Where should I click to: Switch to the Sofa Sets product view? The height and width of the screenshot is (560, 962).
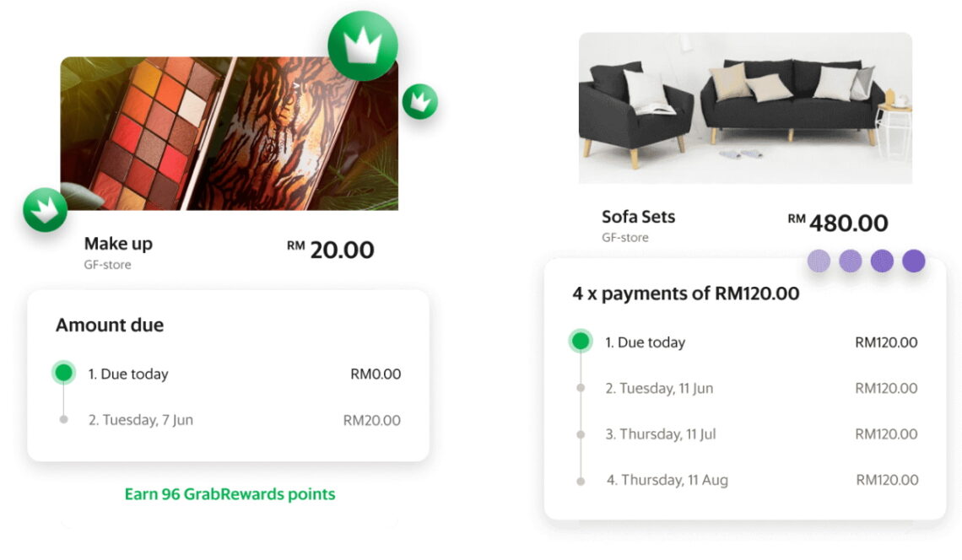point(636,217)
